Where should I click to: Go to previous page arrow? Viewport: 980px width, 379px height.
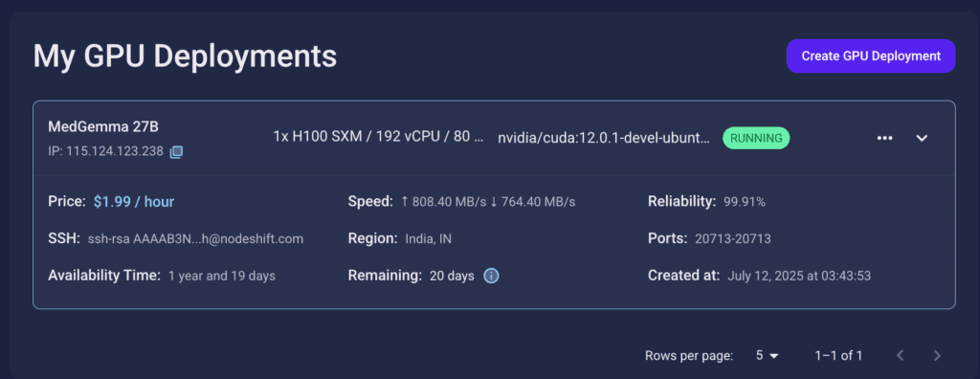(900, 356)
